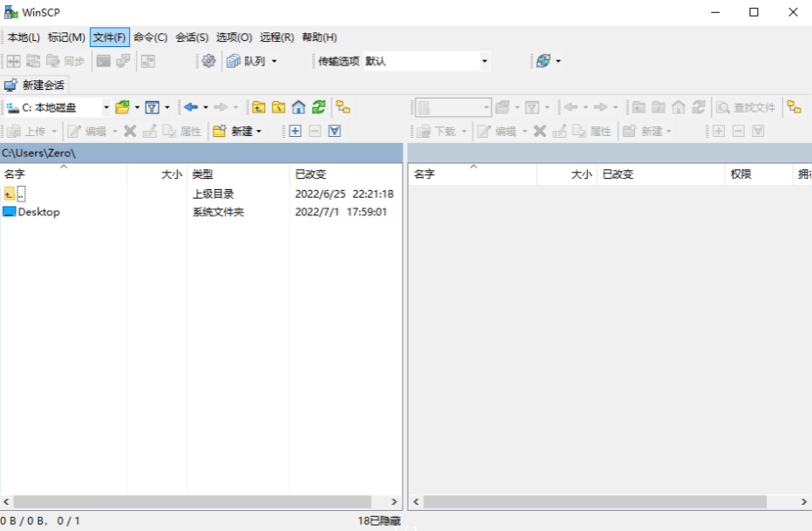
Task: Toggle the remote directory tree icon
Action: pos(794,107)
